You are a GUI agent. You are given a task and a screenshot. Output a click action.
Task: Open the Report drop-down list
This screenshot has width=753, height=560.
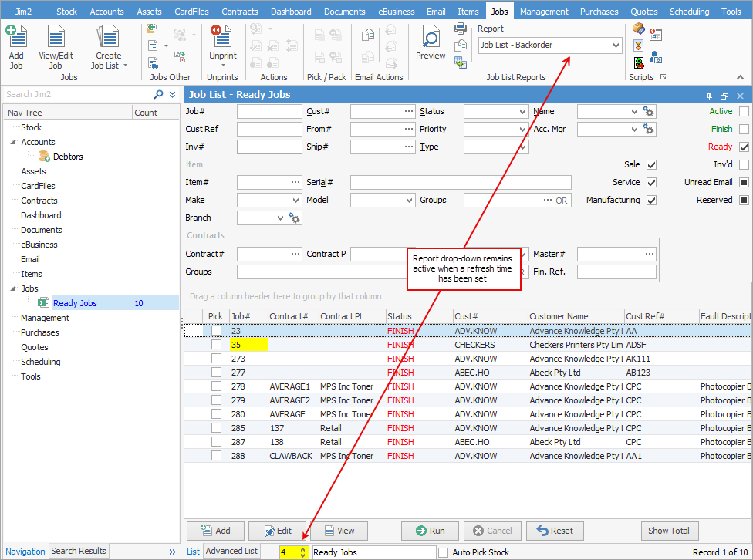point(616,46)
